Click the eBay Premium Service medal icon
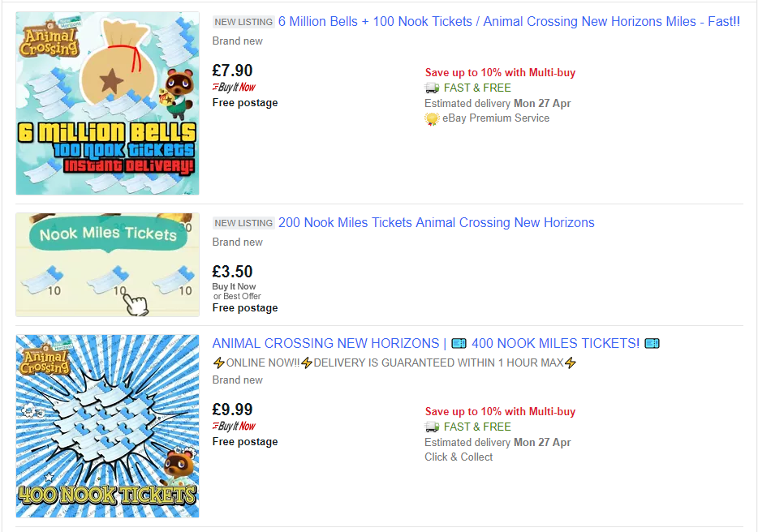Viewport: 758px width, 532px height. click(x=432, y=118)
